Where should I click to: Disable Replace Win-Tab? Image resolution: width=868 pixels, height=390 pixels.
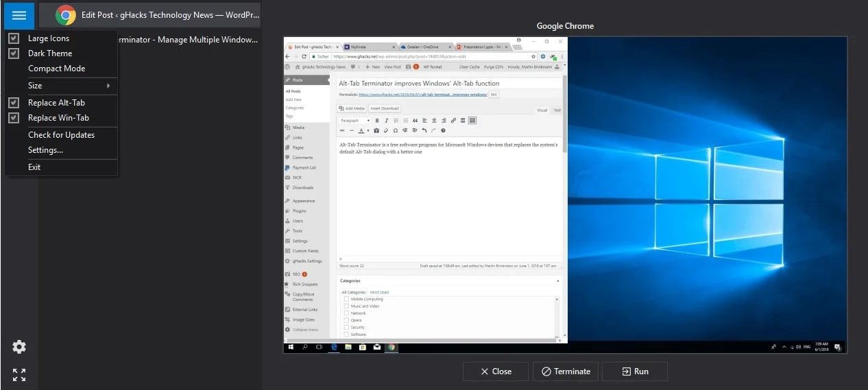tap(62, 118)
